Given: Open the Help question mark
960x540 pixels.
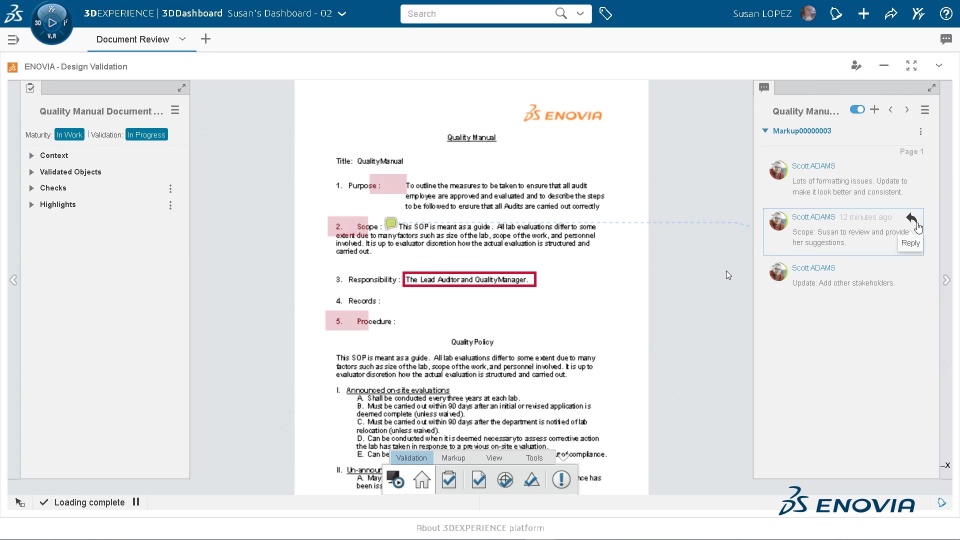Looking at the screenshot, I should pos(946,13).
